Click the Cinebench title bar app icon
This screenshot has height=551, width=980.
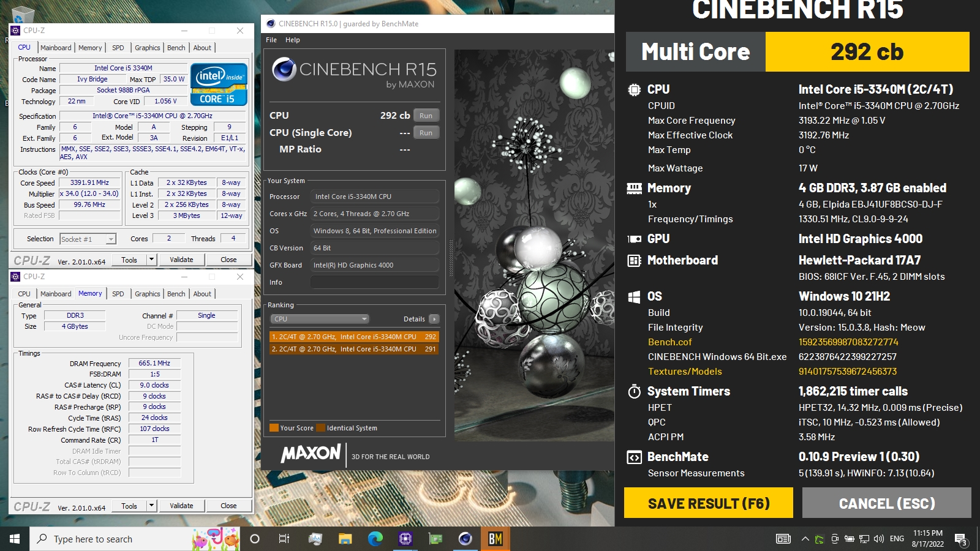pos(271,24)
